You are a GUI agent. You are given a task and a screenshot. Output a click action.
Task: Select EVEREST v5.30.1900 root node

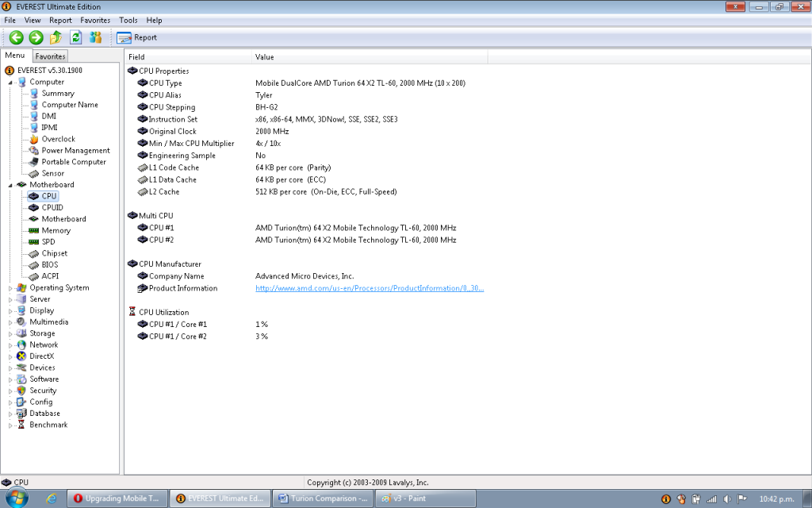coord(50,71)
